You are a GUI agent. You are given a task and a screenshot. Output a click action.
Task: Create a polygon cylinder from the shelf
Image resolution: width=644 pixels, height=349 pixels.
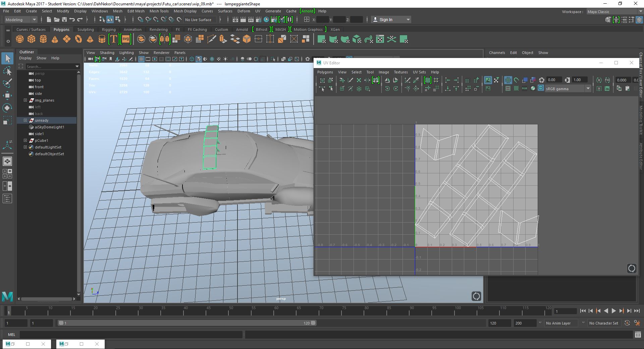point(43,39)
